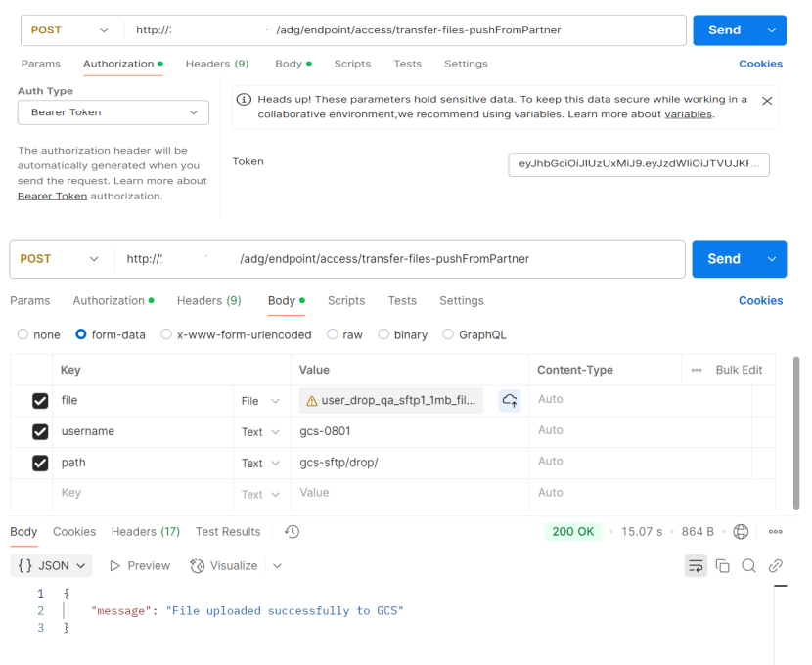Dismiss the sensitive data heads-up banner
The image size is (812, 665).
pyautogui.click(x=766, y=101)
